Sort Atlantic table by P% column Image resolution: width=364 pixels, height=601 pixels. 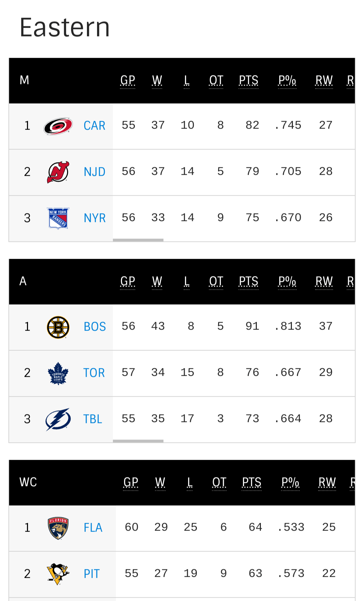(x=287, y=282)
